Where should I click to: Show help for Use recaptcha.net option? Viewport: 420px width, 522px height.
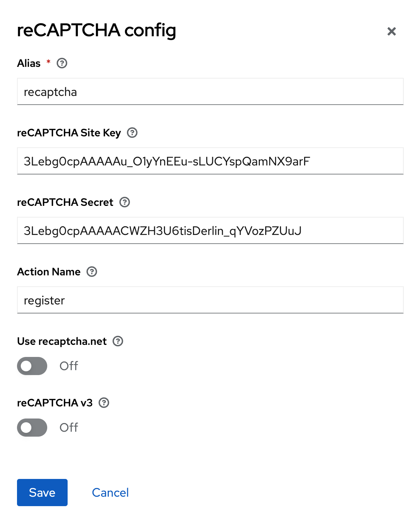pos(118,341)
